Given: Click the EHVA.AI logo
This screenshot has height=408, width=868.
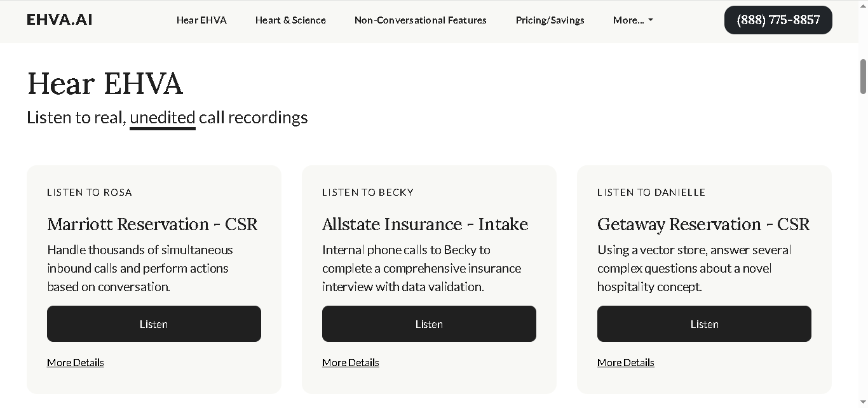Looking at the screenshot, I should 60,20.
